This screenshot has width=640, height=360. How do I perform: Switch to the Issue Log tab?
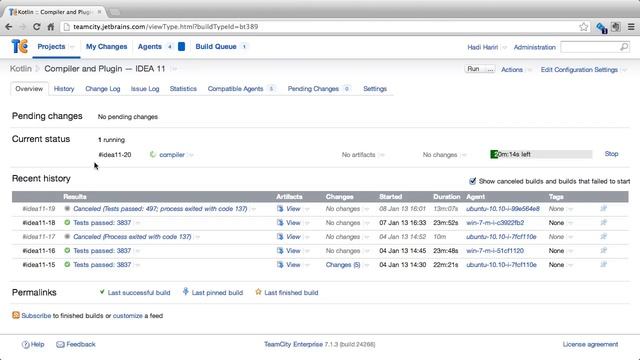pos(145,89)
